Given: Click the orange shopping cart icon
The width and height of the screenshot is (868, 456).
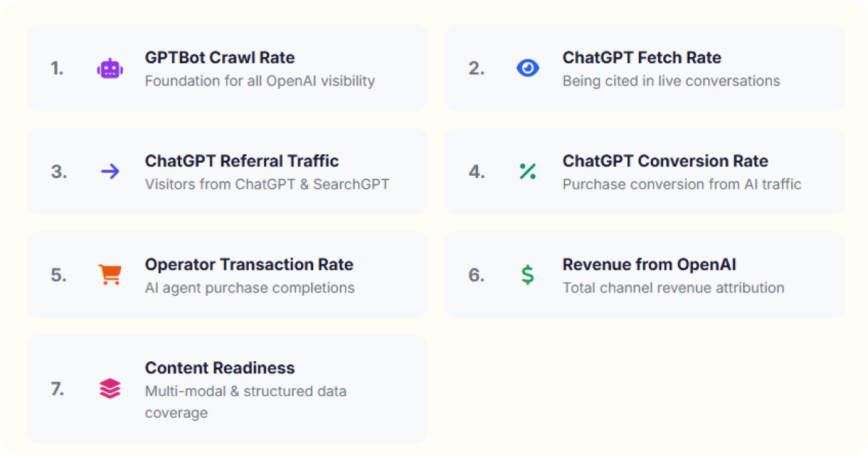Looking at the screenshot, I should pos(110,275).
